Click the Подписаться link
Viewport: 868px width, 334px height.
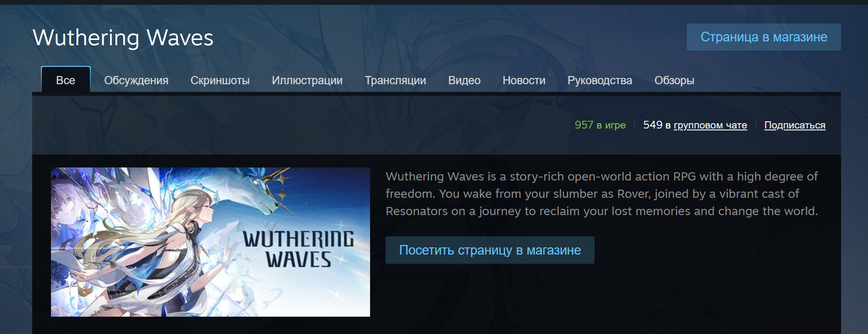pos(795,125)
